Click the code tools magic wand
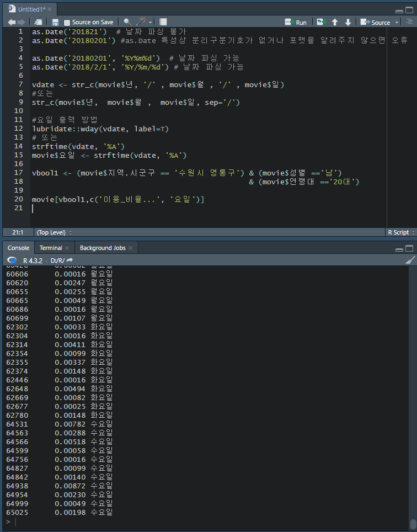Viewport: 417px width, 532px height. 141,22
